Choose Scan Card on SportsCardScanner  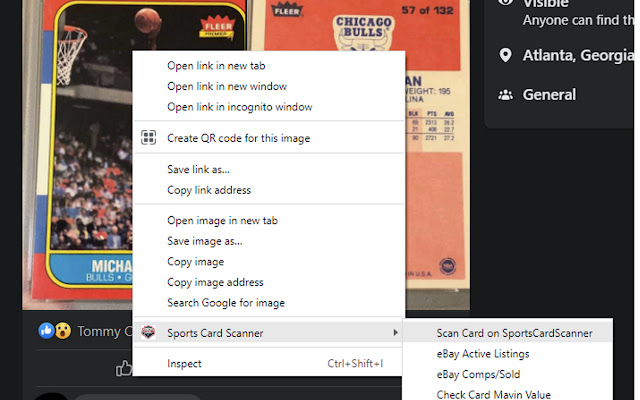[508, 333]
